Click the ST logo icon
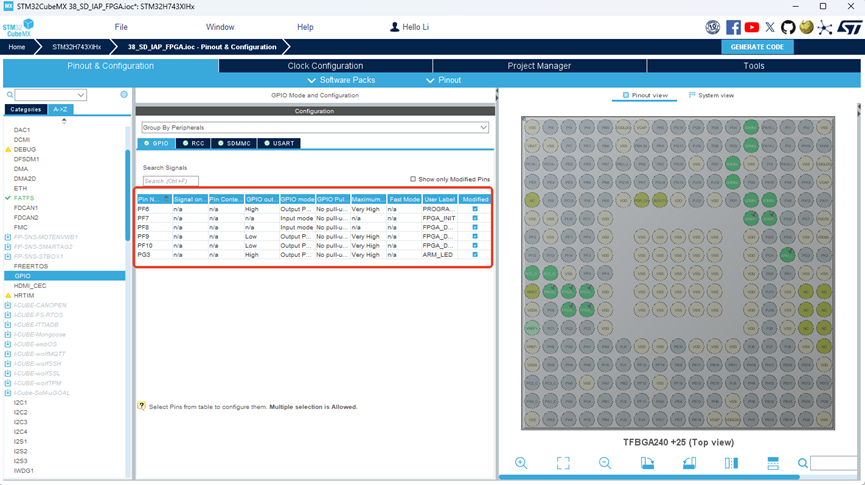Image resolution: width=865 pixels, height=485 pixels. [849, 27]
